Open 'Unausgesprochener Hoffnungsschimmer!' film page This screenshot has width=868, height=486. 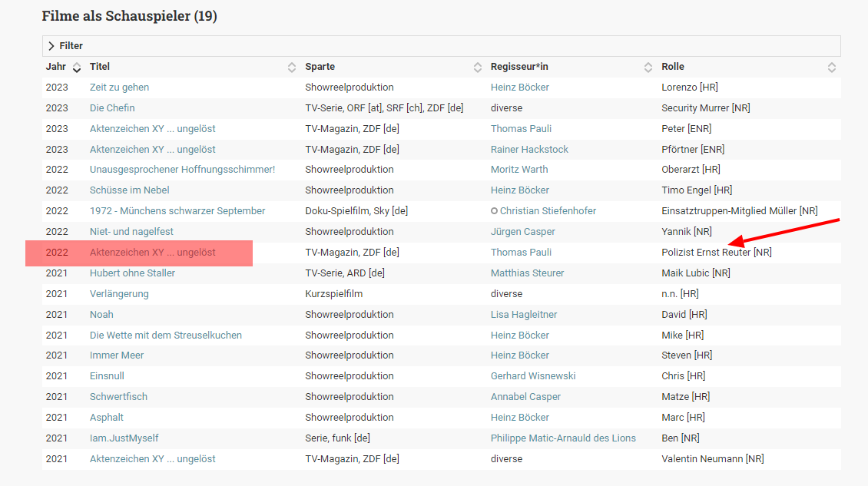pos(182,170)
